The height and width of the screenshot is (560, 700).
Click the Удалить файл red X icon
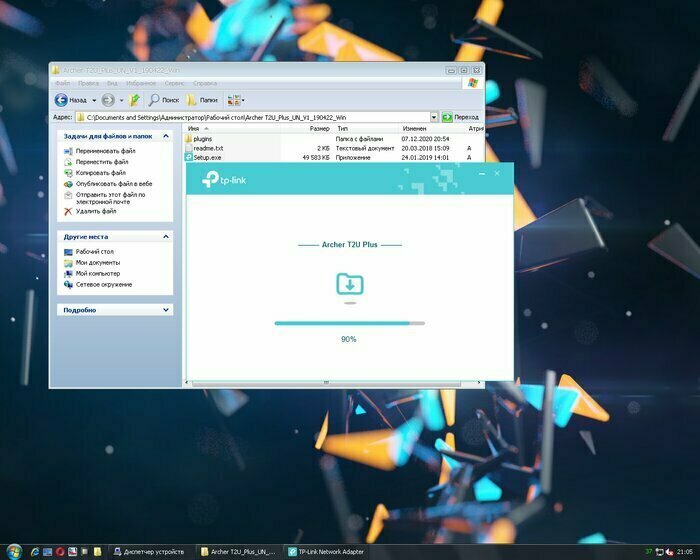[68, 211]
